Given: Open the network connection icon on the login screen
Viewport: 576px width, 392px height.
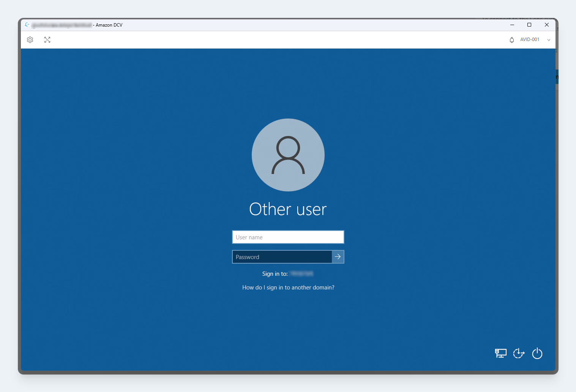Looking at the screenshot, I should click(500, 353).
